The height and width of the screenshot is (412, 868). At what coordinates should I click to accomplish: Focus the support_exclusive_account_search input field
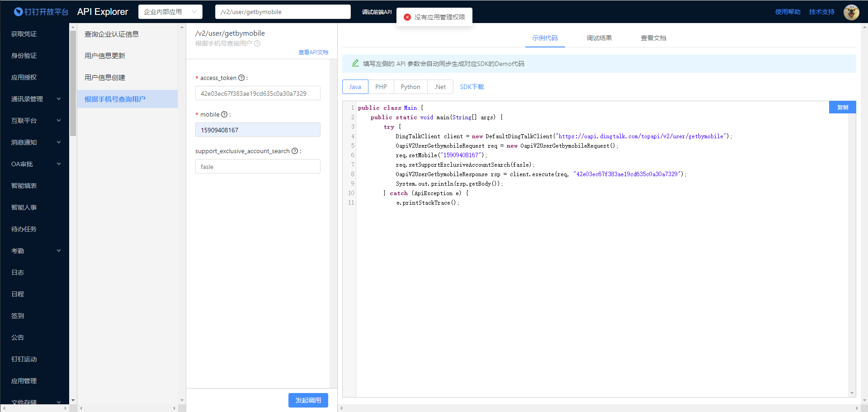[x=258, y=166]
